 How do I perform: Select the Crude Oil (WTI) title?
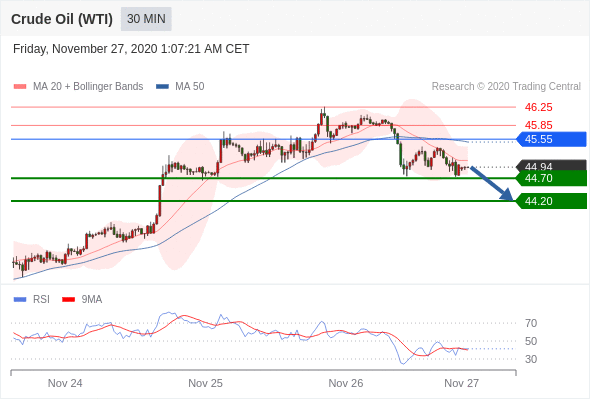coord(62,19)
